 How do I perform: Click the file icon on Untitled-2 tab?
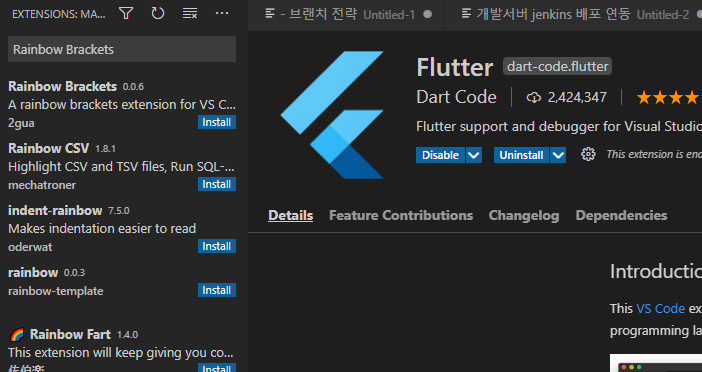tap(466, 14)
